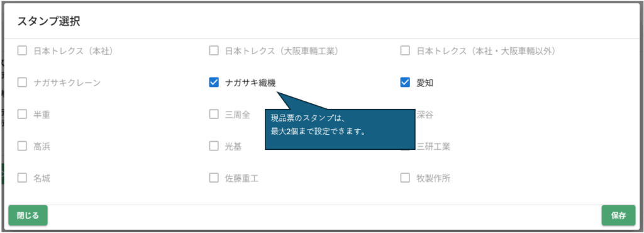Click the 佐藤重工 label text

[x=241, y=178]
